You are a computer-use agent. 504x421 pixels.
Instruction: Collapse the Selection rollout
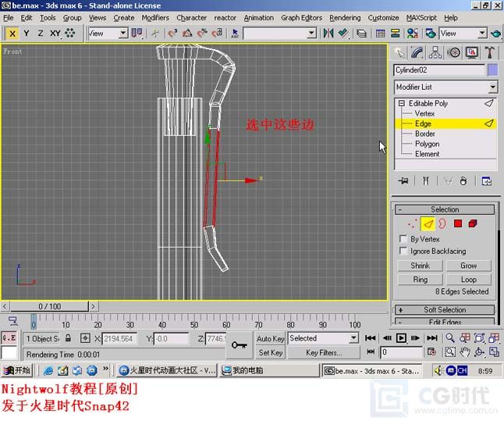[x=445, y=209]
